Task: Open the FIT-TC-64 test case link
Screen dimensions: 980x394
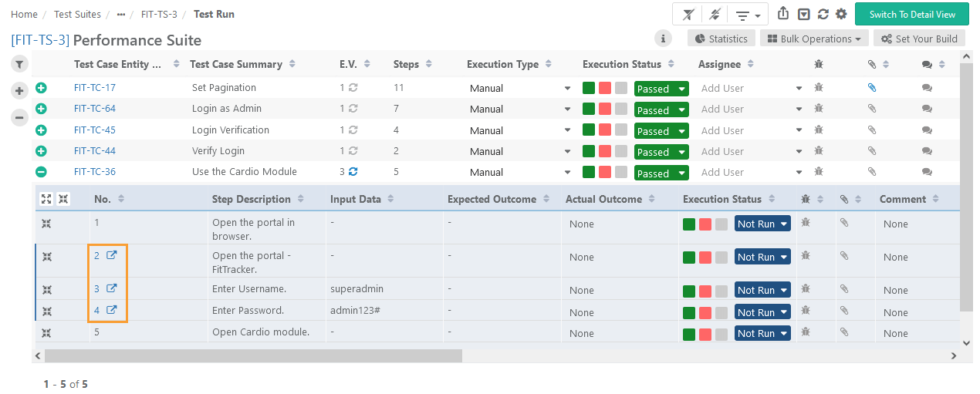Action: [x=95, y=109]
